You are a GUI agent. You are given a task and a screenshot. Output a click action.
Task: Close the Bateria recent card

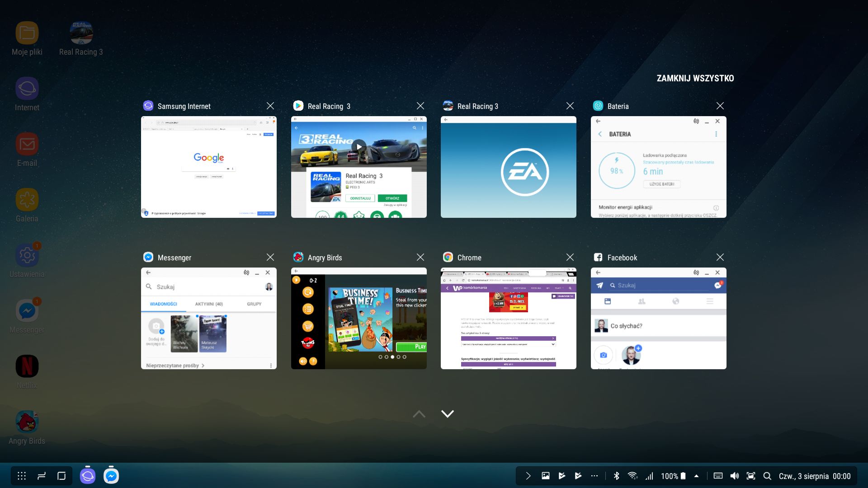click(720, 106)
